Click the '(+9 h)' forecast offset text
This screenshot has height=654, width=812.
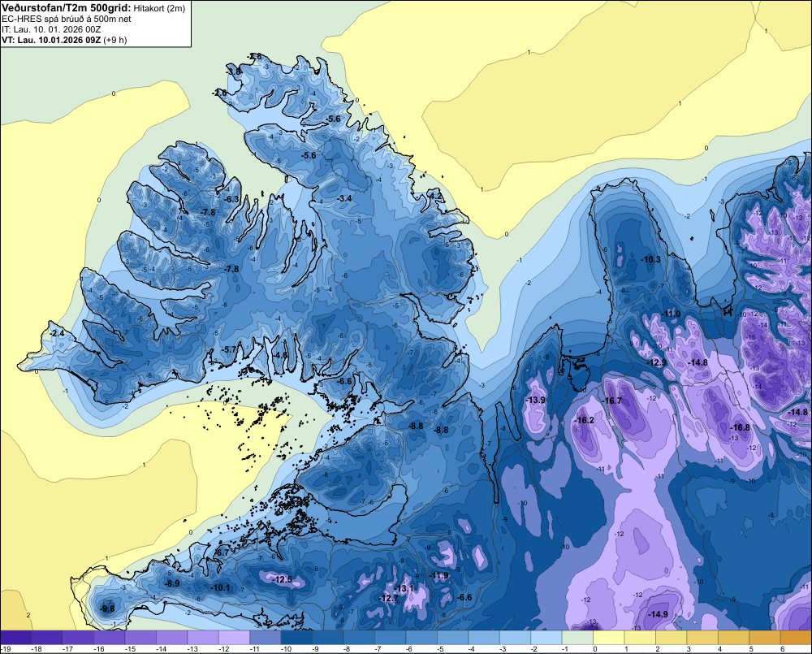[115, 40]
